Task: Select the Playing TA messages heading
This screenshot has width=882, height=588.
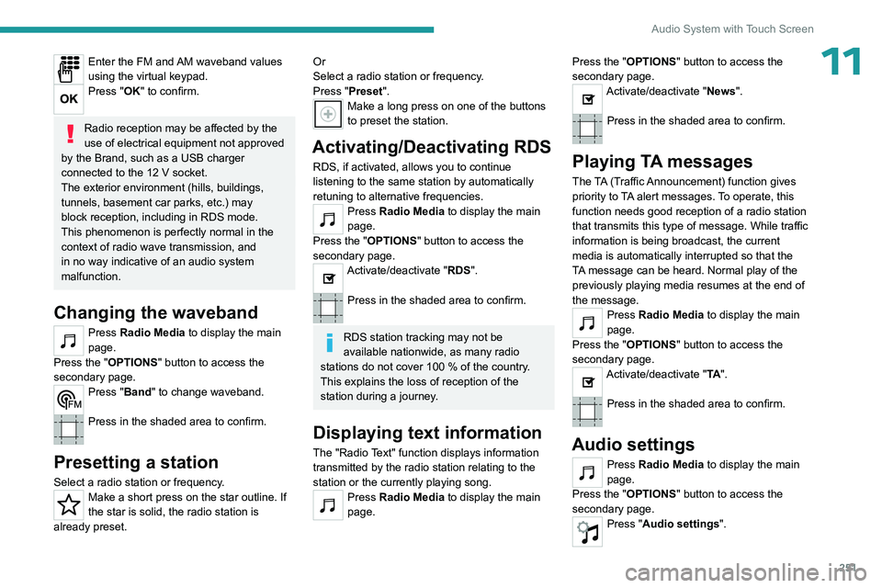Action: [662, 162]
